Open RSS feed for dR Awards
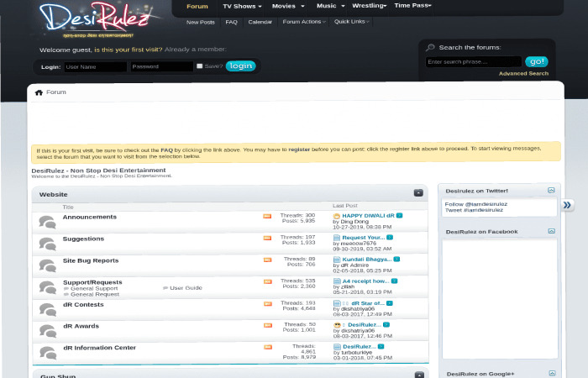This screenshot has width=588, height=378. click(268, 325)
